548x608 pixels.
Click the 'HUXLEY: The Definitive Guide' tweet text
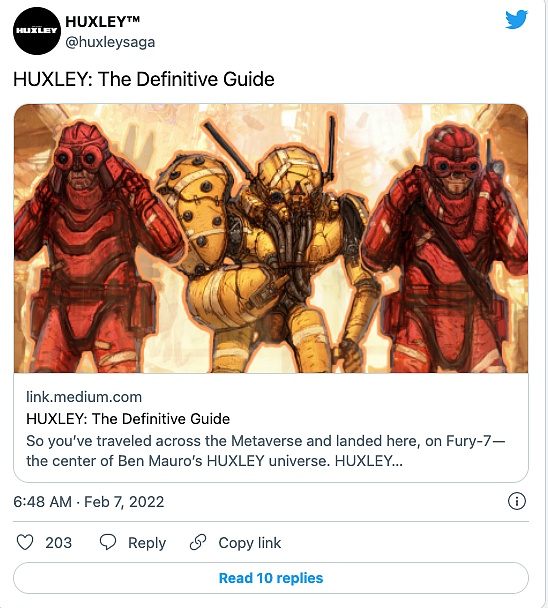click(x=144, y=79)
